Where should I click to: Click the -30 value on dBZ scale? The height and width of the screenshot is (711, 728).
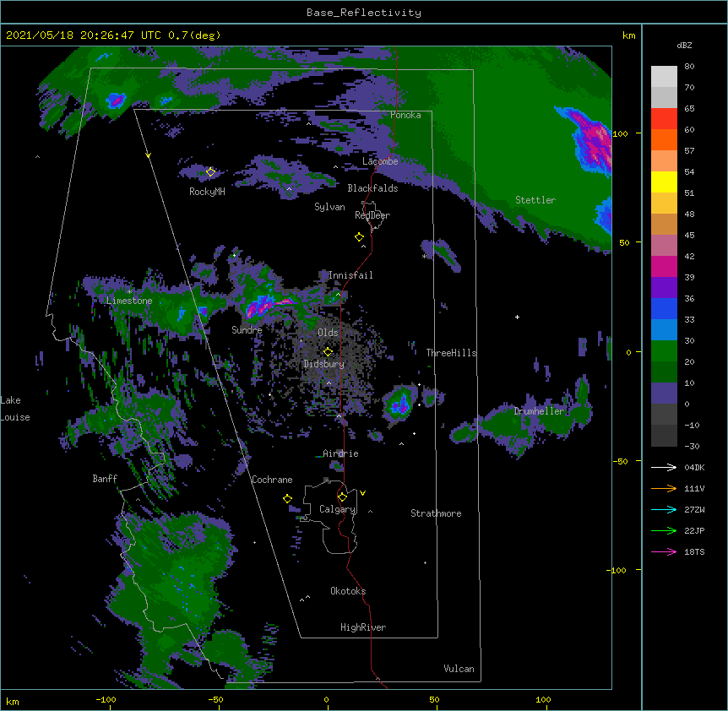(x=692, y=446)
